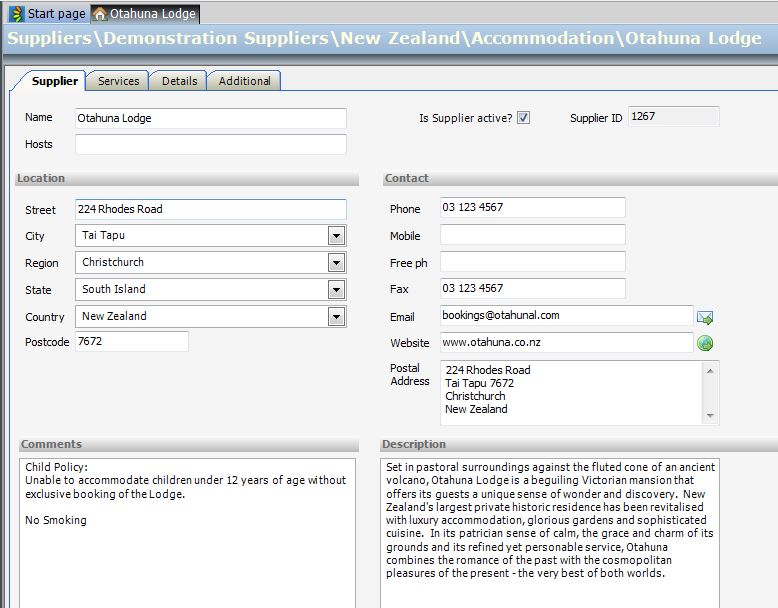This screenshot has height=608, width=778.
Task: Expand the State dropdown list
Action: click(x=337, y=290)
